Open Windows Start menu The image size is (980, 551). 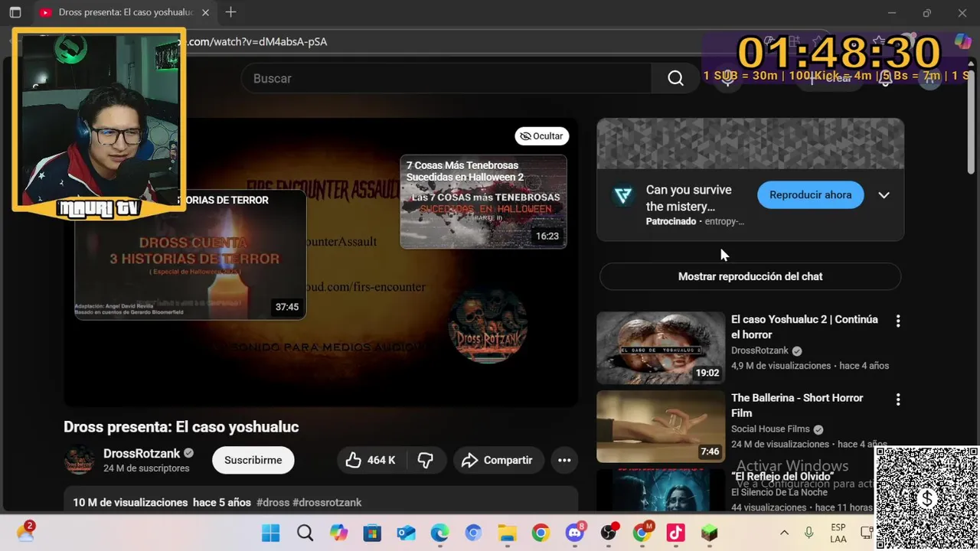click(x=270, y=533)
